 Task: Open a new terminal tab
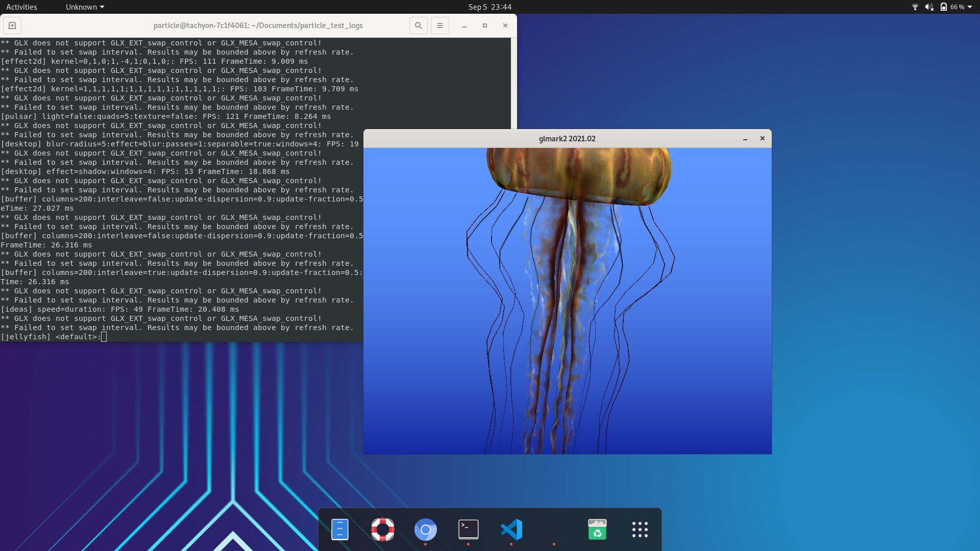point(12,26)
